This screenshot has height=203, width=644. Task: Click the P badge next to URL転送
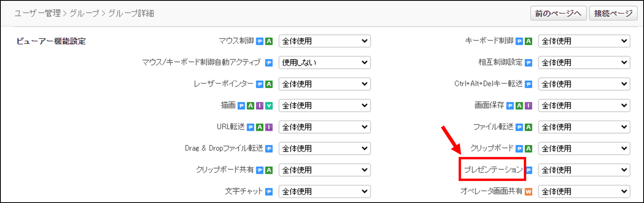[x=251, y=127]
